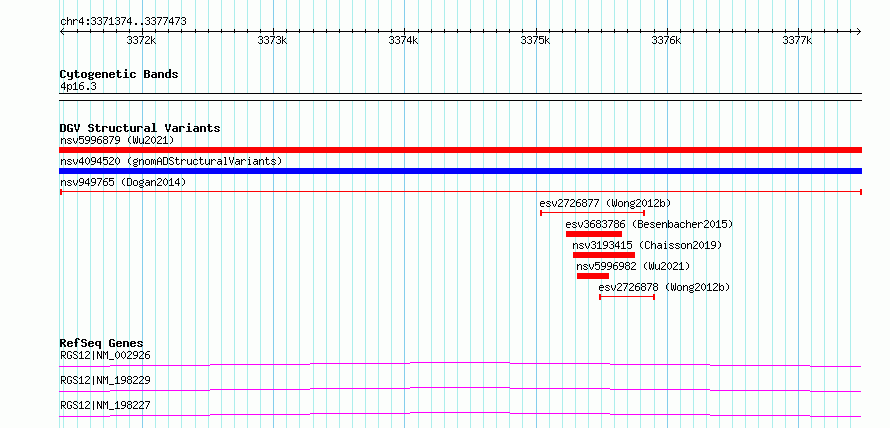Click the DGV Structural Variants track heading
The image size is (890, 428).
pyautogui.click(x=140, y=128)
